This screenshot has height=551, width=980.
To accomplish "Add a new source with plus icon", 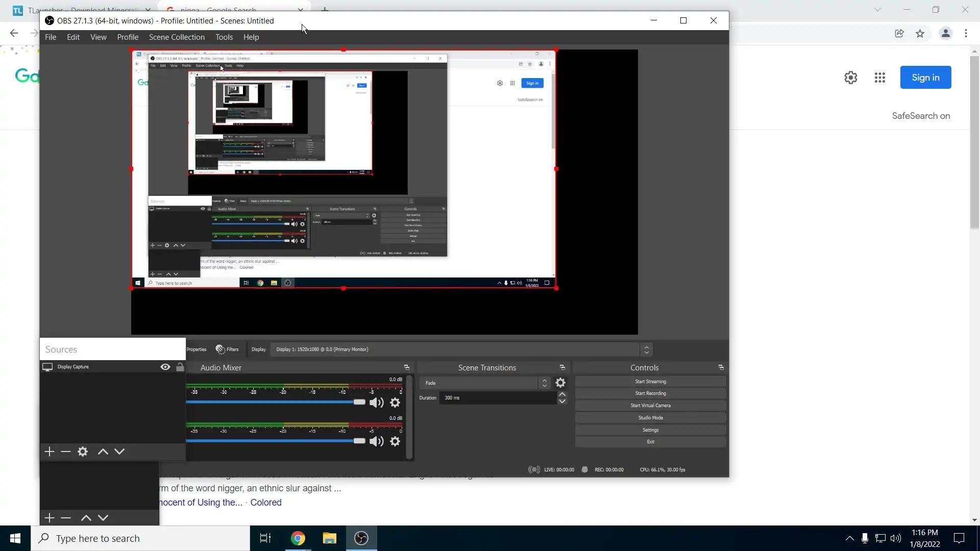I will [50, 452].
